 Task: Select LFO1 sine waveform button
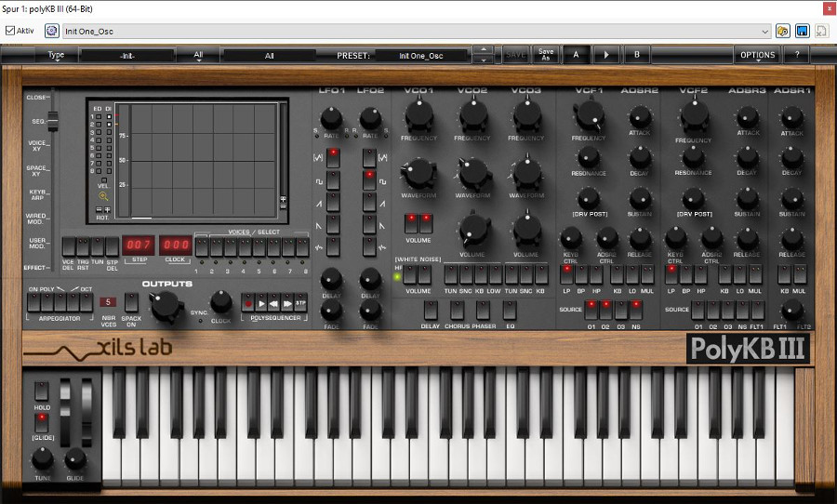click(x=333, y=158)
